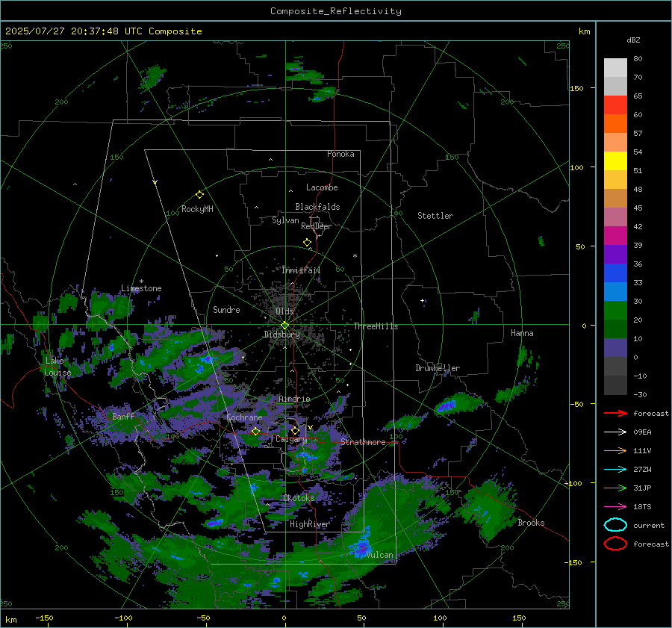Click the Sundre label on map
672x628 pixels.
click(226, 309)
